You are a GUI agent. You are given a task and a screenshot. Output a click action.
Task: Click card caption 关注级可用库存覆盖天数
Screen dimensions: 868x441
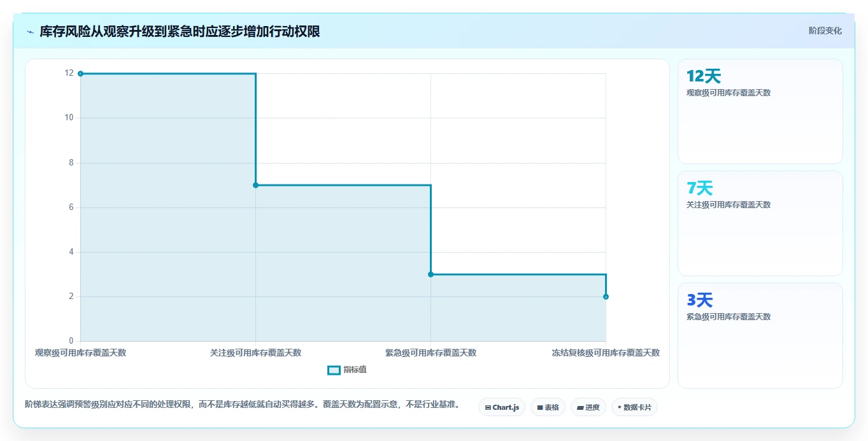coord(729,205)
